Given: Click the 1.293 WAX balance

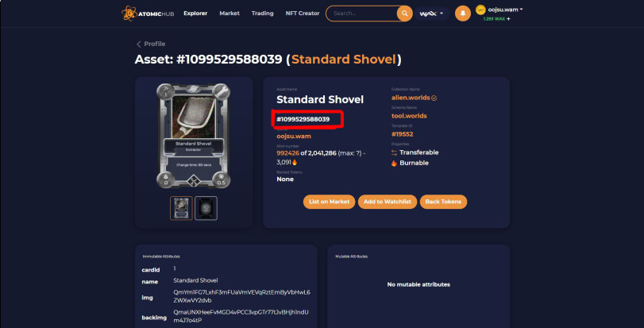Looking at the screenshot, I should point(494,19).
